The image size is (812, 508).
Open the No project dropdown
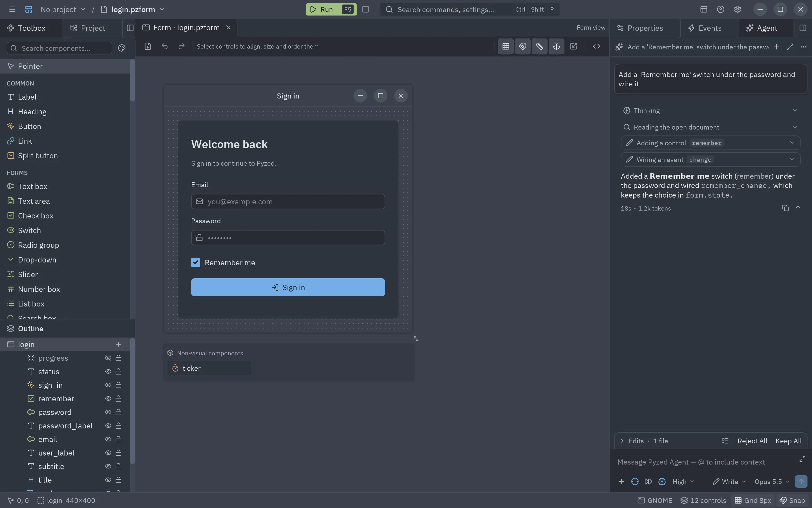pos(63,9)
